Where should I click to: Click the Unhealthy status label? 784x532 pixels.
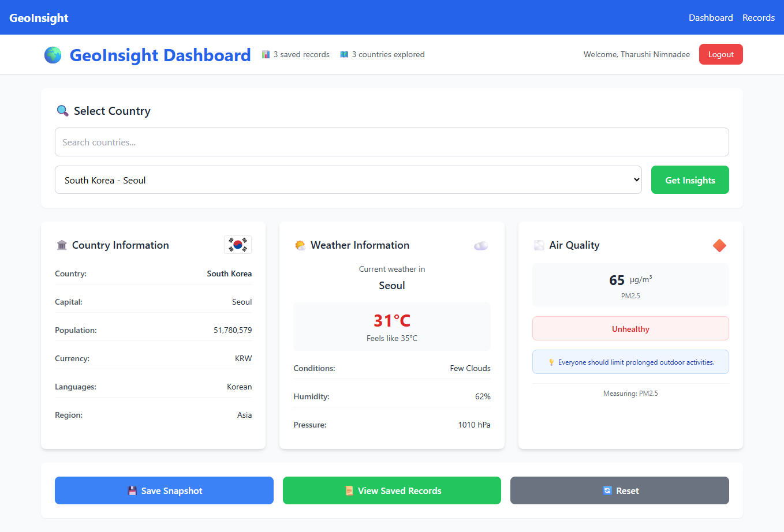point(630,329)
